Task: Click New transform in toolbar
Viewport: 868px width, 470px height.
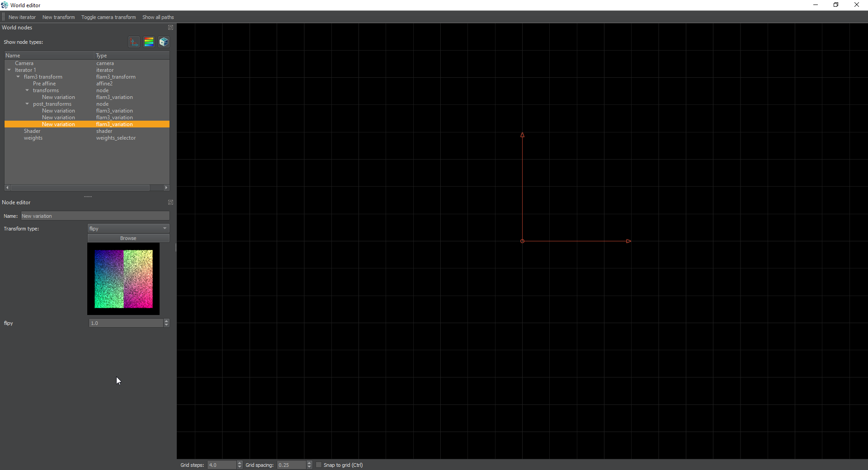Action: 59,17
